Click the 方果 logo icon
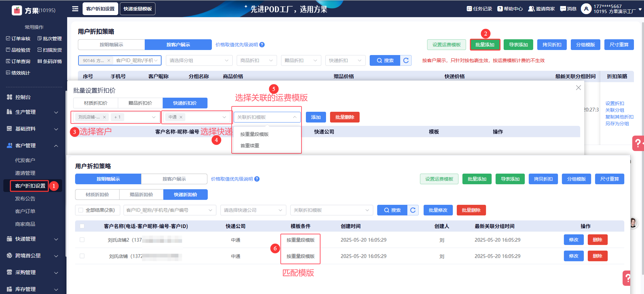 pyautogui.click(x=17, y=10)
